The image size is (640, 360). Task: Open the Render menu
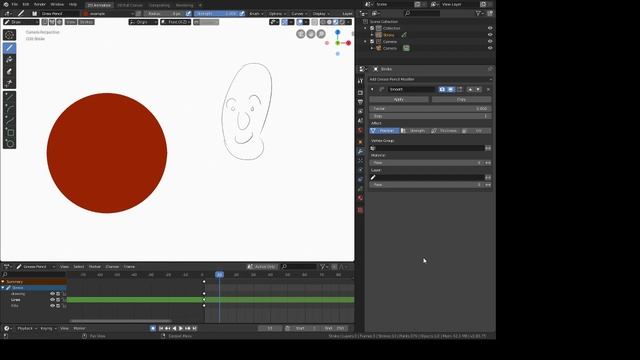coord(40,4)
